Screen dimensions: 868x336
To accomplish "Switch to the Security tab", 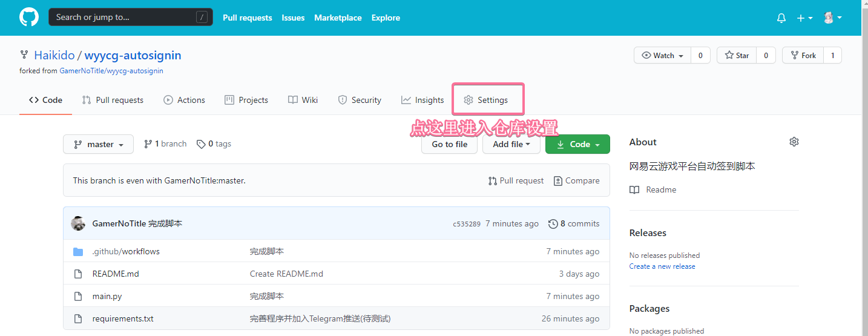I will (360, 100).
